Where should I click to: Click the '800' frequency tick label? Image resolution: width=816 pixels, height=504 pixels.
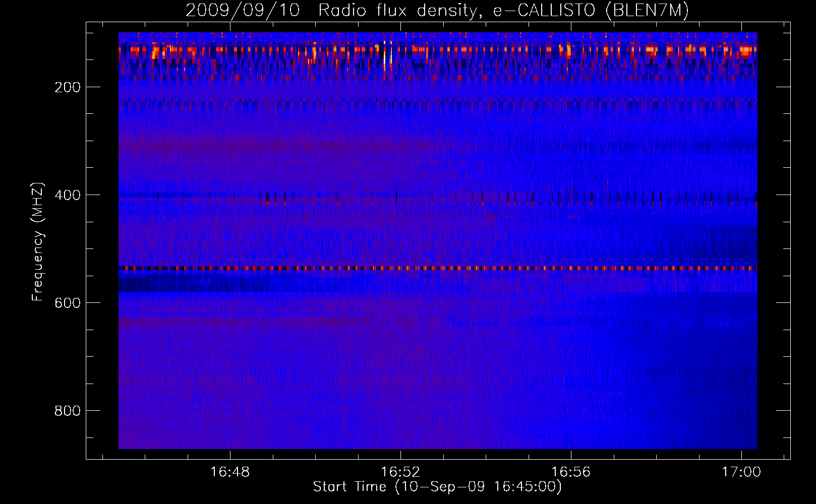(x=68, y=411)
